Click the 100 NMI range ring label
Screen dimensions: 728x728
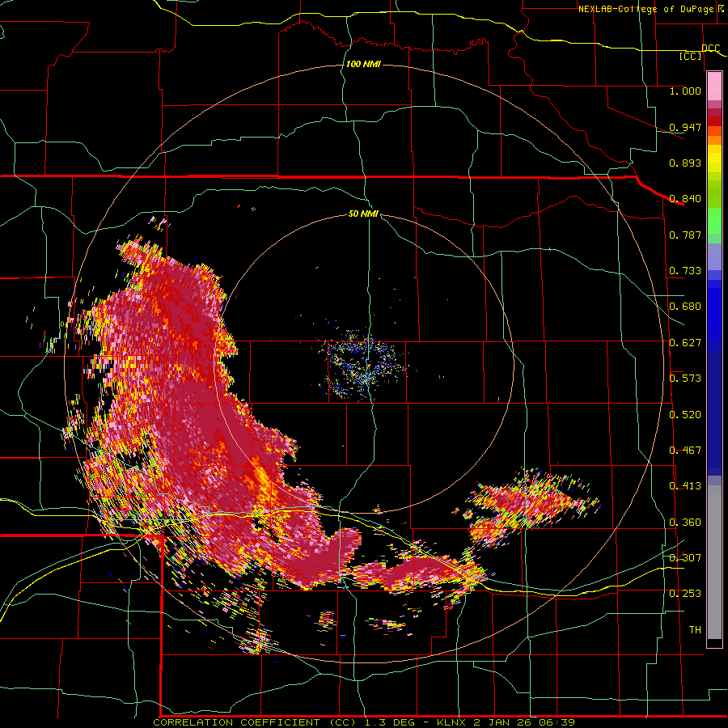(363, 64)
